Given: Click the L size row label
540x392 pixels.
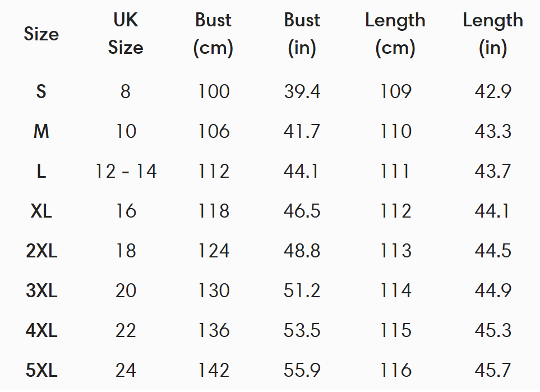Looking at the screenshot, I should click(41, 171).
